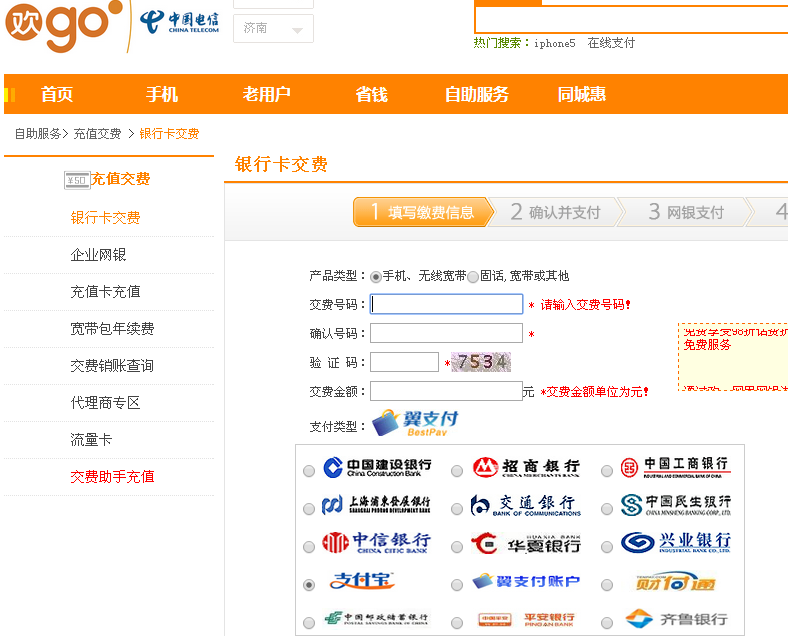
Task: Select the 支付宝 radio button
Action: pos(309,585)
